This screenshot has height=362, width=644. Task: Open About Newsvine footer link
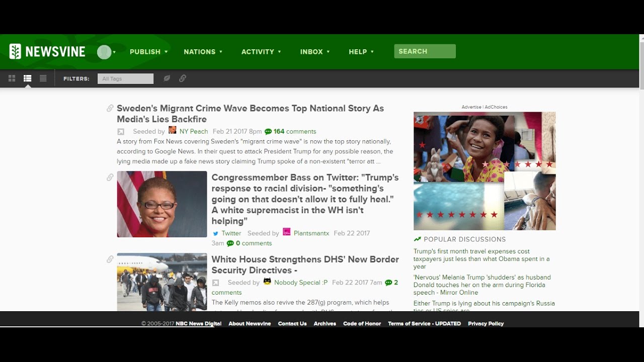pos(250,324)
